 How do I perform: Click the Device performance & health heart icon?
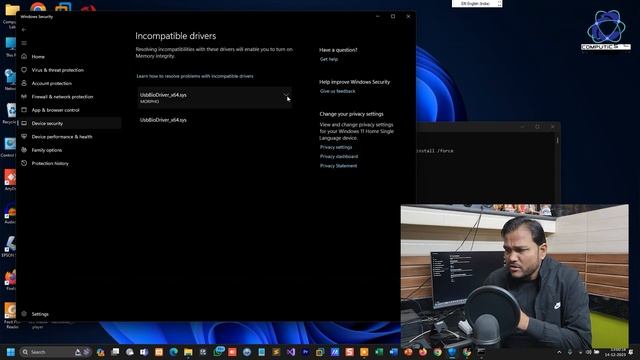pos(24,136)
